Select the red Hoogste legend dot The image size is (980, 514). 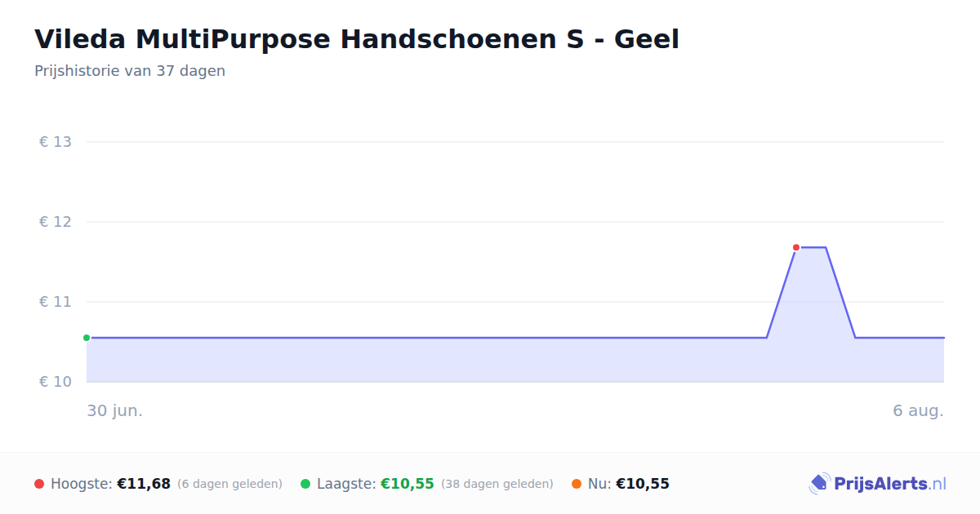coord(39,484)
